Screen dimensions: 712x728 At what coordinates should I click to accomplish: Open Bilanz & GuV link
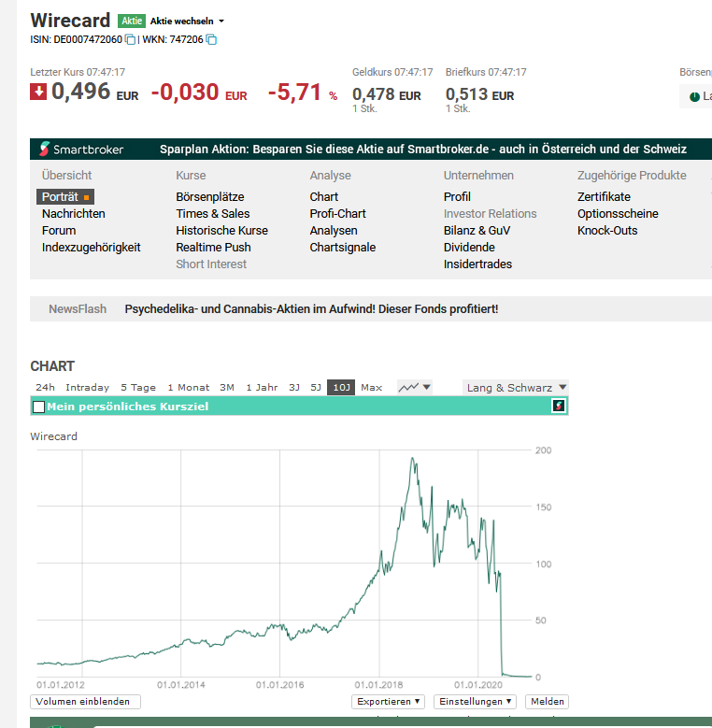pos(477,230)
